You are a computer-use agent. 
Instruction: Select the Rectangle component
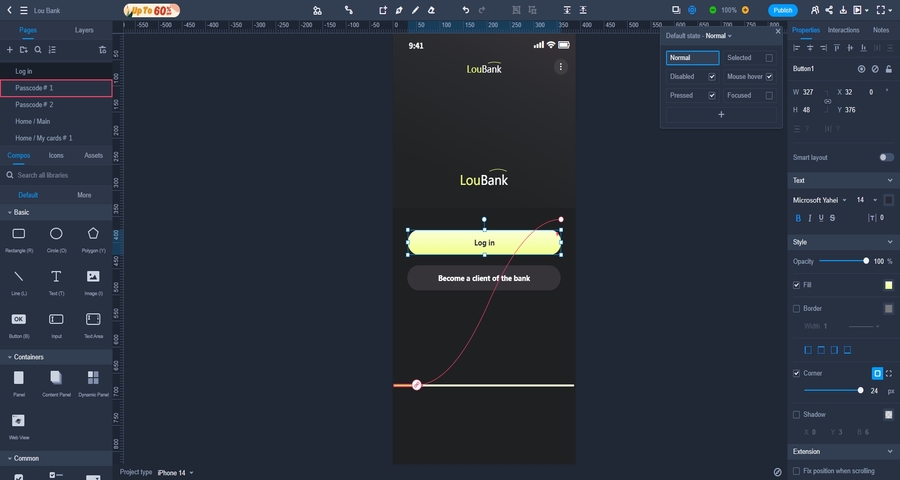coord(19,234)
